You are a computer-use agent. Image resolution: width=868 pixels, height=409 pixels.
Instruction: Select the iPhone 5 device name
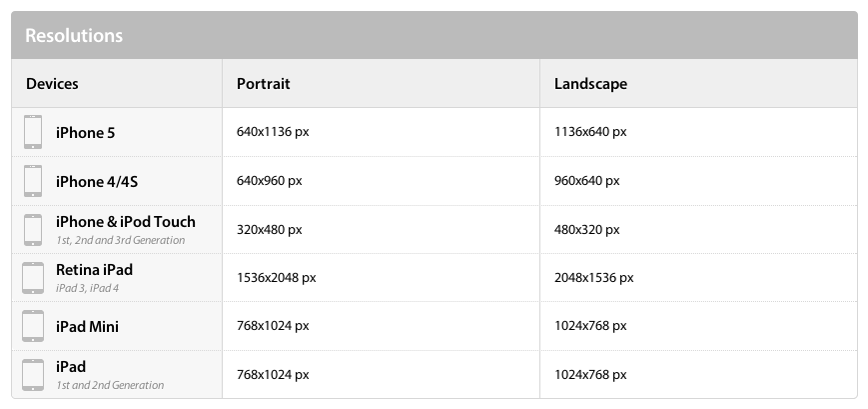[x=85, y=132]
